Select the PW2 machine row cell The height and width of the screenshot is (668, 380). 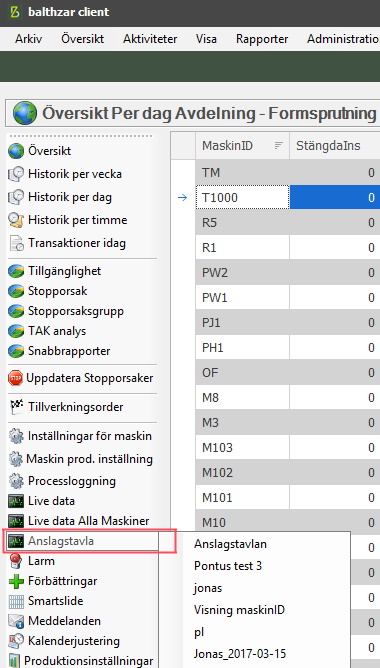242,273
